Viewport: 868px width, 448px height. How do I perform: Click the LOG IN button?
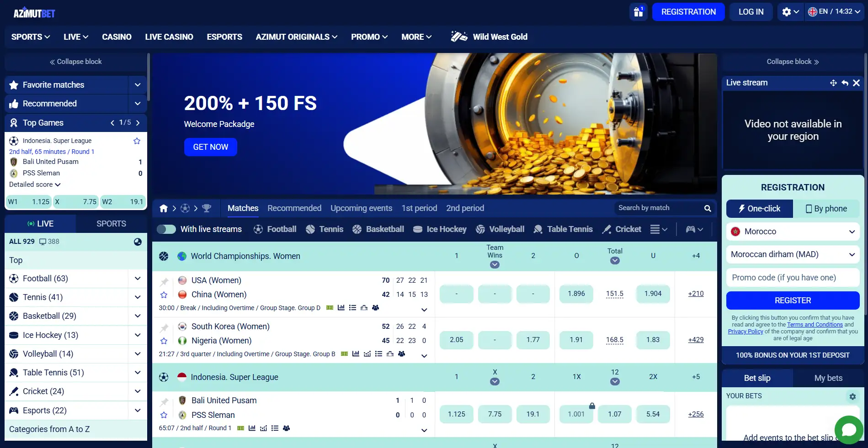click(751, 12)
